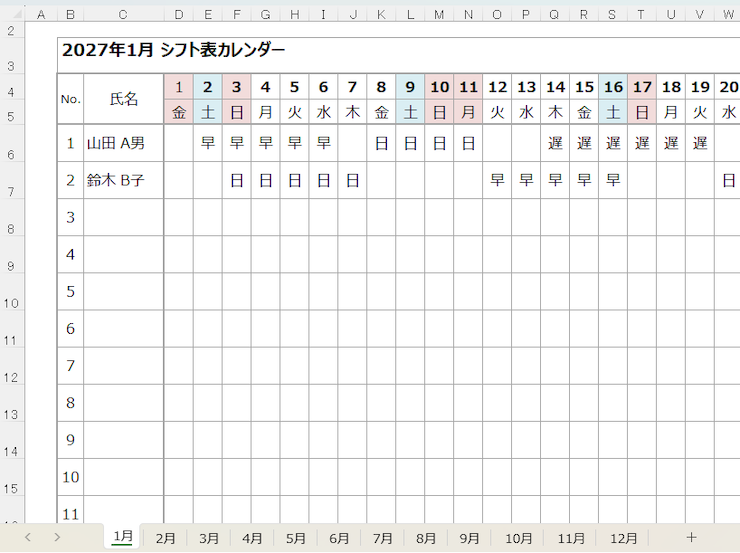The height and width of the screenshot is (553, 740).
Task: Switch to the 3月 sheet tab
Action: (209, 538)
